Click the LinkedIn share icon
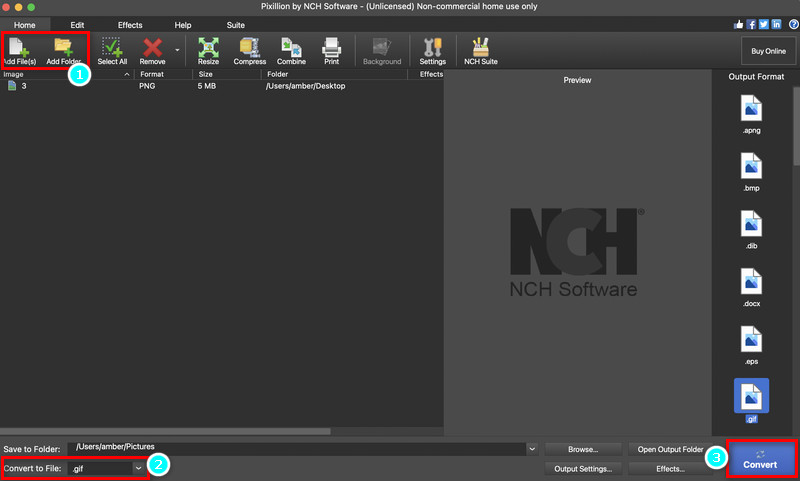The image size is (800, 481). (x=777, y=24)
